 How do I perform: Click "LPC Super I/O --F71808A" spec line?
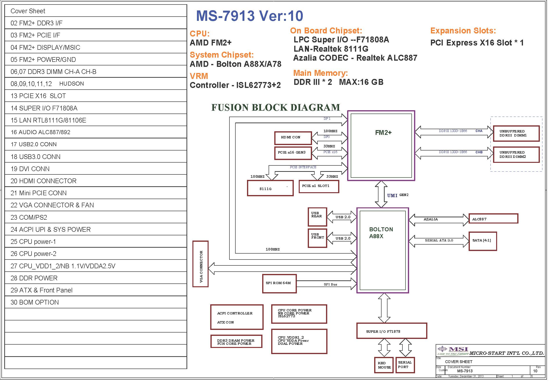coord(341,40)
